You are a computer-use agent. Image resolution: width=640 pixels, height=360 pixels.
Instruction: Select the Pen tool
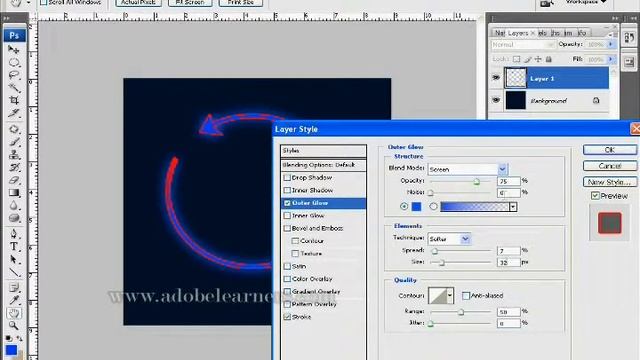pyautogui.click(x=13, y=233)
